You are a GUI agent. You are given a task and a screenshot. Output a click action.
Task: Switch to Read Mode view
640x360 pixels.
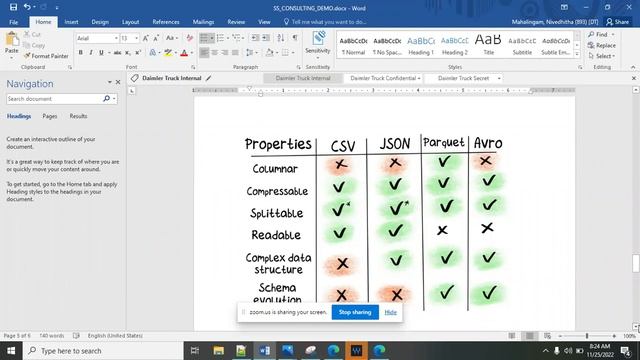tap(512, 336)
